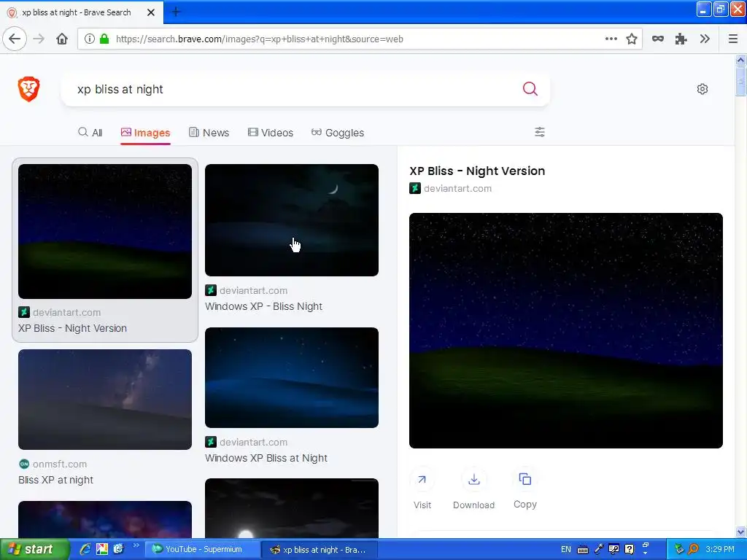Open Windows XP Bliss at Night thumbnail
Screen dimensions: 747x560
(x=292, y=378)
